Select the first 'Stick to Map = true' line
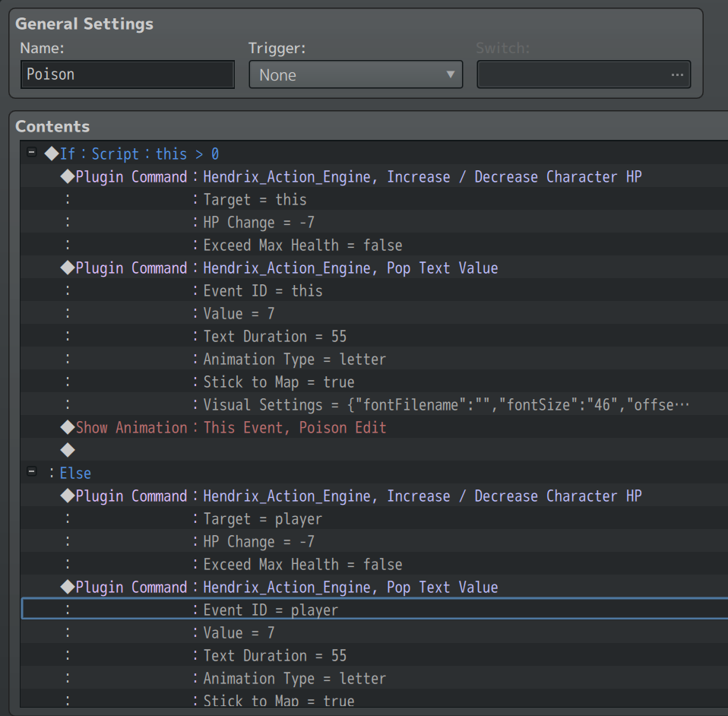 [x=374, y=382]
